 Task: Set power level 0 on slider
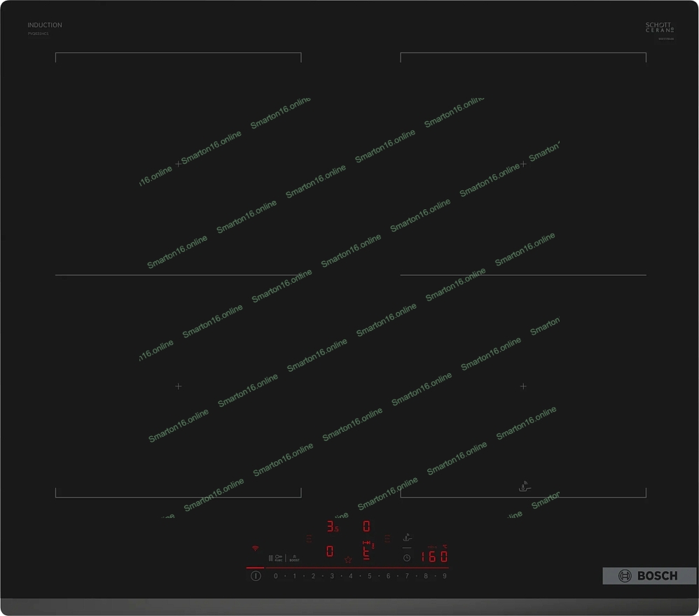point(275,576)
